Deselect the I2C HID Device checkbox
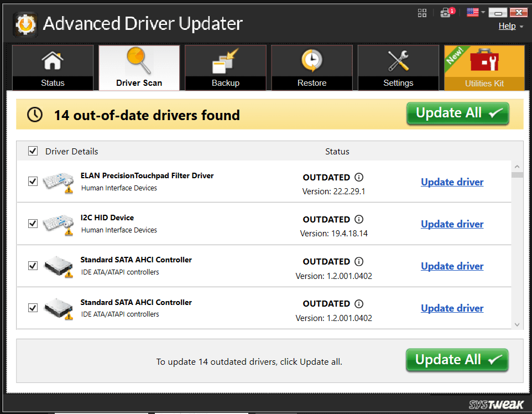The image size is (532, 414). (33, 223)
